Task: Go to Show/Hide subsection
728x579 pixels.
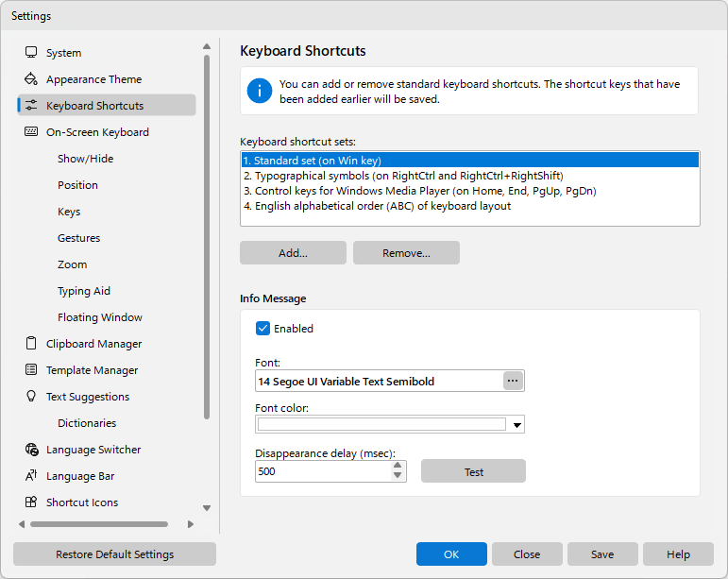Action: pyautogui.click(x=85, y=159)
